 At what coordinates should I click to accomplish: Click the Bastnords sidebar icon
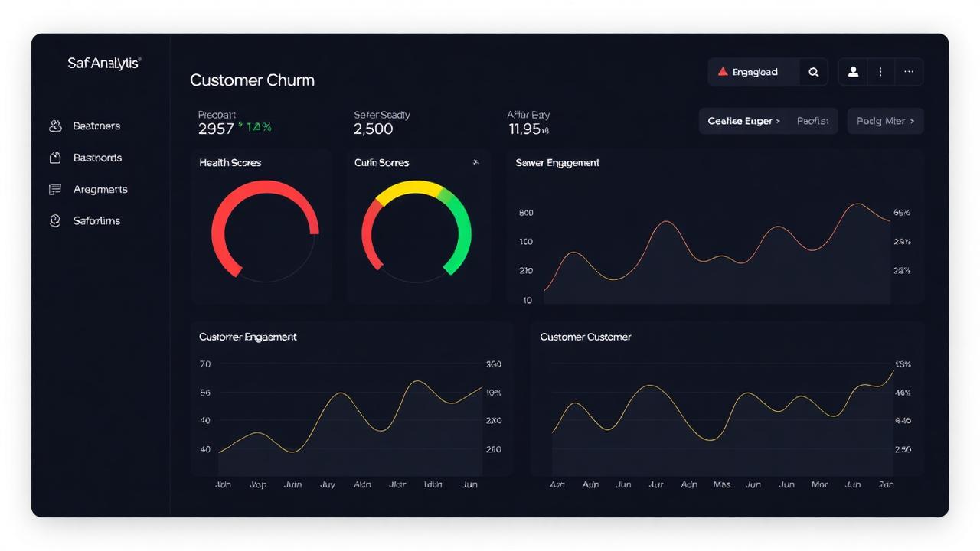coord(55,158)
